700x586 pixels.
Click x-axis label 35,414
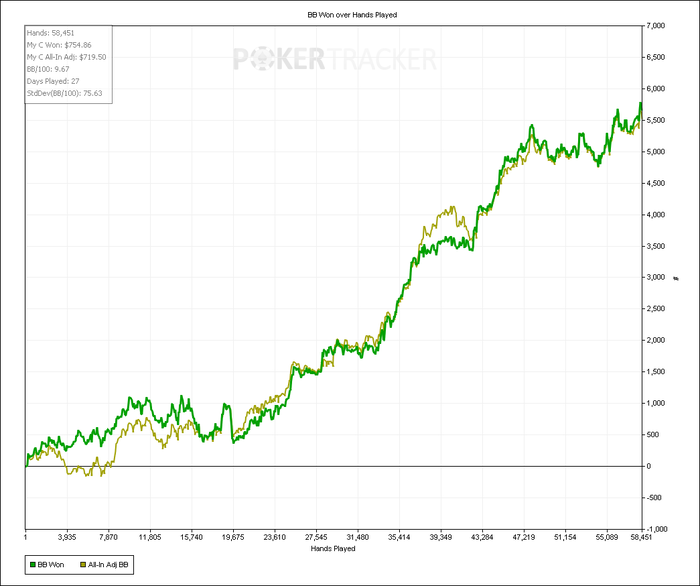[x=399, y=537]
